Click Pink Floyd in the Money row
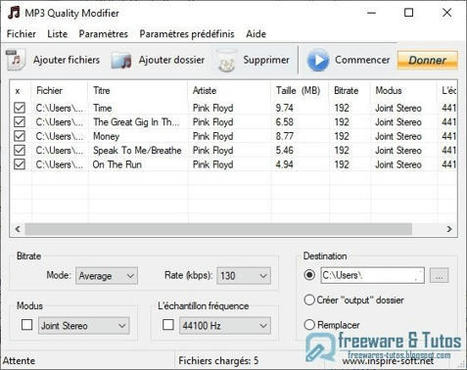Image resolution: width=467 pixels, height=370 pixels. tap(213, 136)
